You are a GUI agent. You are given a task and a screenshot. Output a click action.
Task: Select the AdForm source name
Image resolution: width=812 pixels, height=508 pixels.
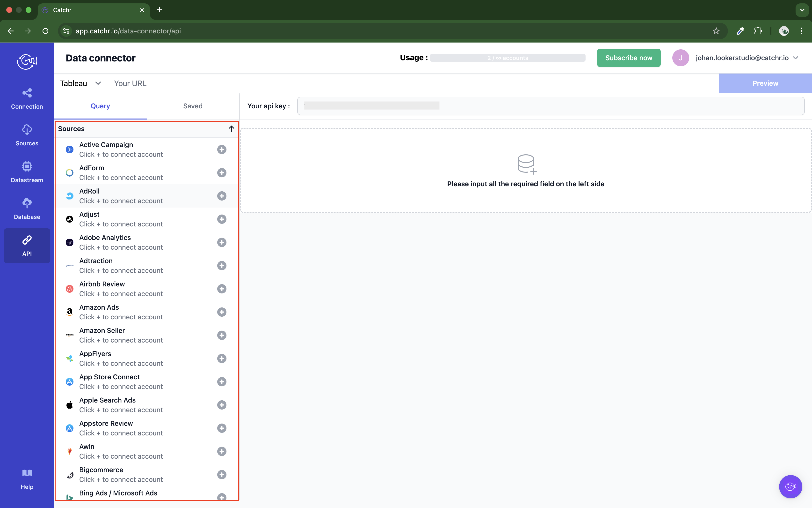[x=92, y=168]
